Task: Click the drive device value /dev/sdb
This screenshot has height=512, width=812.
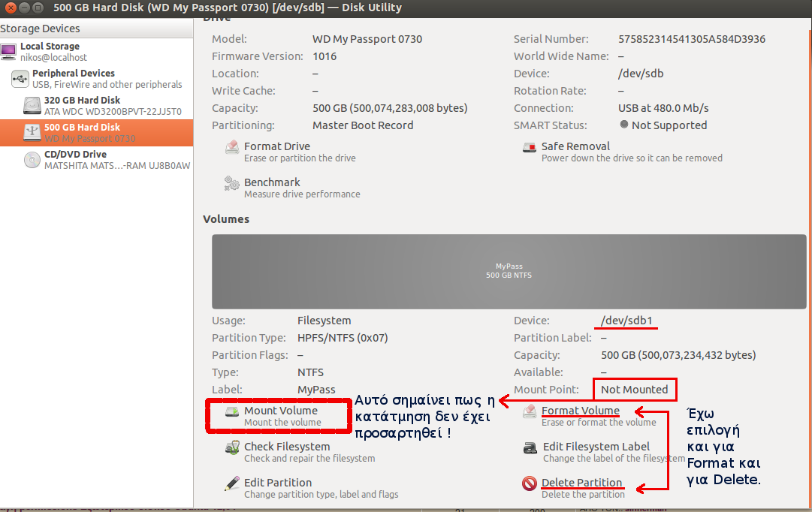Action: point(641,74)
